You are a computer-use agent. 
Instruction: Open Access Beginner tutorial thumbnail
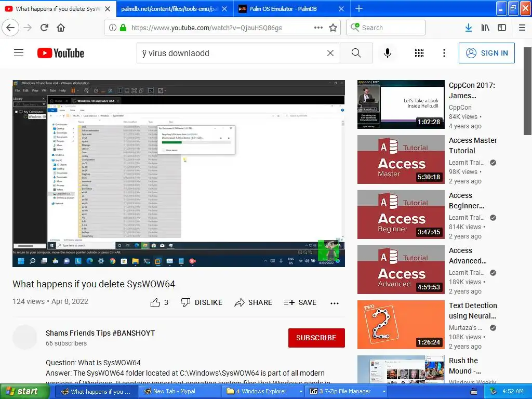(x=401, y=215)
